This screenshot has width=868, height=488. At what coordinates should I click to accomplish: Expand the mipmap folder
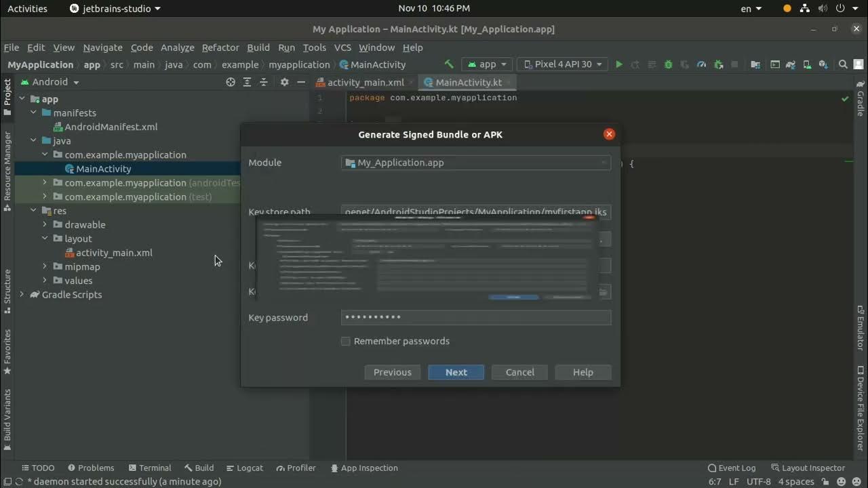pos(45,266)
